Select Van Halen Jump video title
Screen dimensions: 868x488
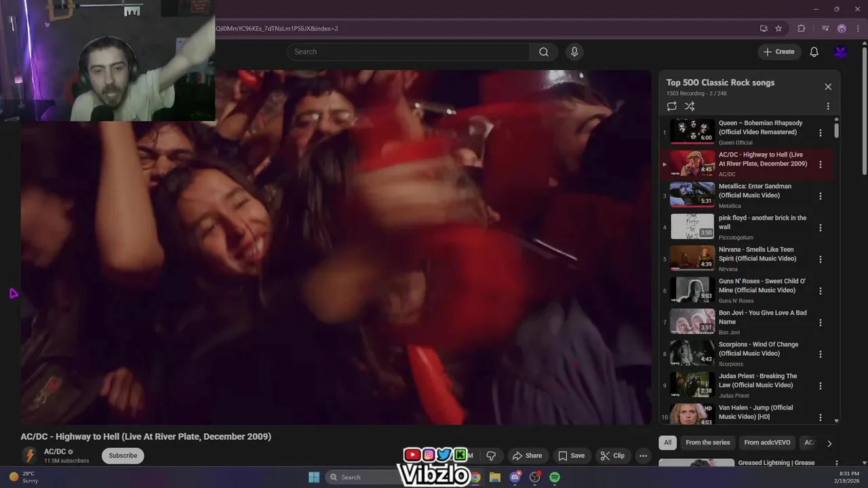tap(755, 412)
